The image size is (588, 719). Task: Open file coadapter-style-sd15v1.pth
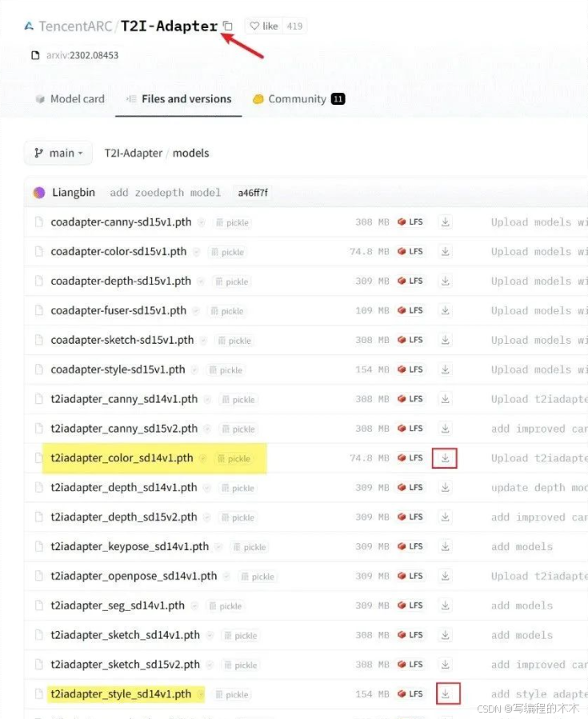pos(118,369)
